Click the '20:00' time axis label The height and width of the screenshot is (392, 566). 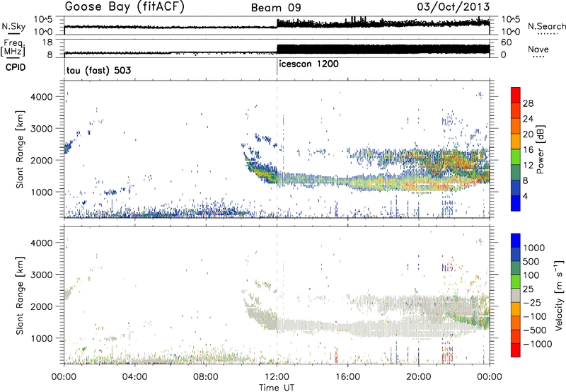419,377
